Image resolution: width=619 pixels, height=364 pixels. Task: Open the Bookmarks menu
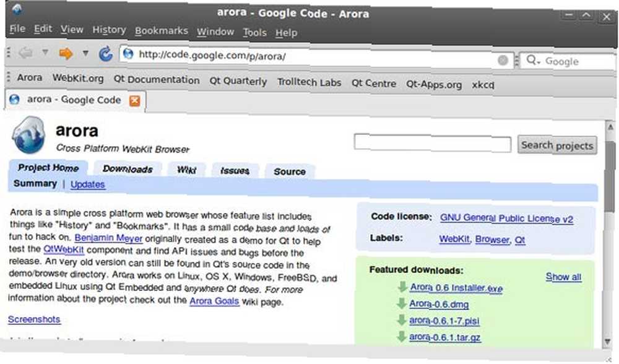pyautogui.click(x=162, y=31)
